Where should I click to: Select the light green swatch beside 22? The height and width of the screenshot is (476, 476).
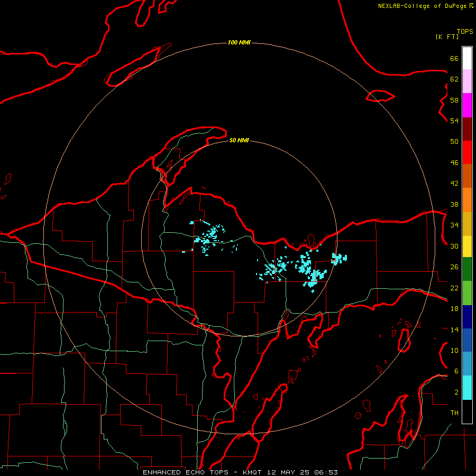pos(467,293)
